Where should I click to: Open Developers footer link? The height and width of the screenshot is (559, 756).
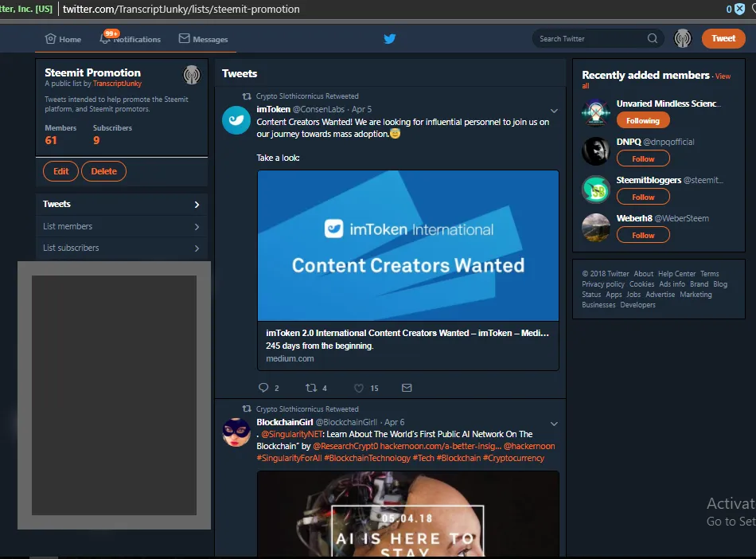point(637,305)
